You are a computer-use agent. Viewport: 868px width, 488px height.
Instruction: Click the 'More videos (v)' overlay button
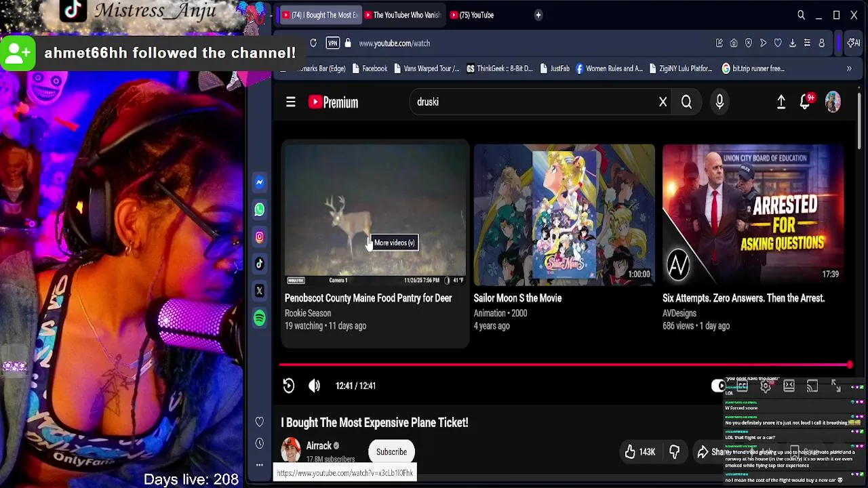(394, 243)
